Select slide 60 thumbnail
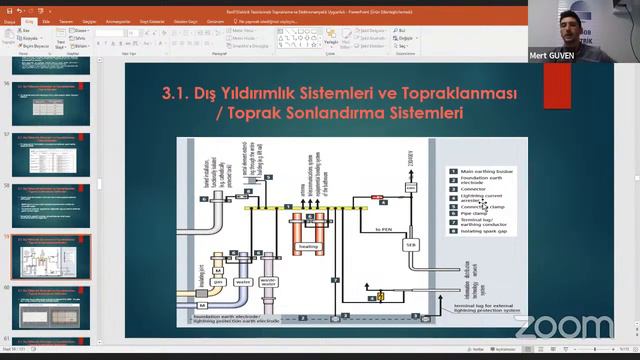640x360 pixels. (51, 308)
